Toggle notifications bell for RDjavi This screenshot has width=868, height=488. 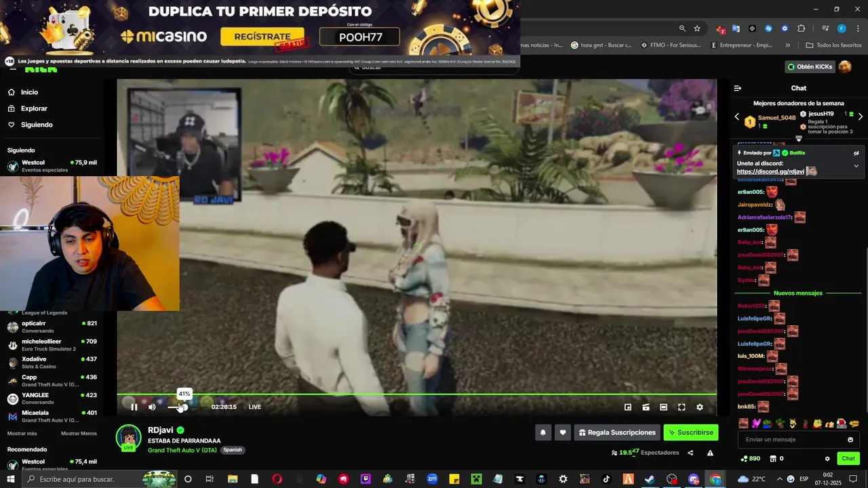(542, 432)
